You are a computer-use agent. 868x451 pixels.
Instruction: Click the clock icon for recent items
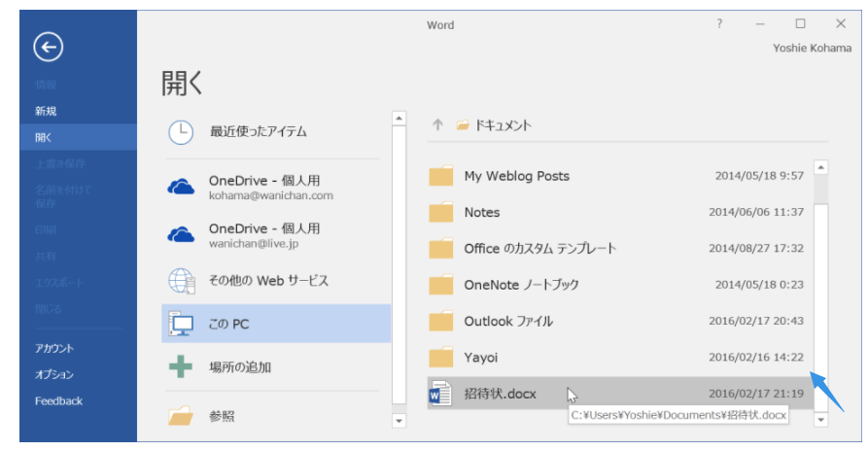[181, 132]
